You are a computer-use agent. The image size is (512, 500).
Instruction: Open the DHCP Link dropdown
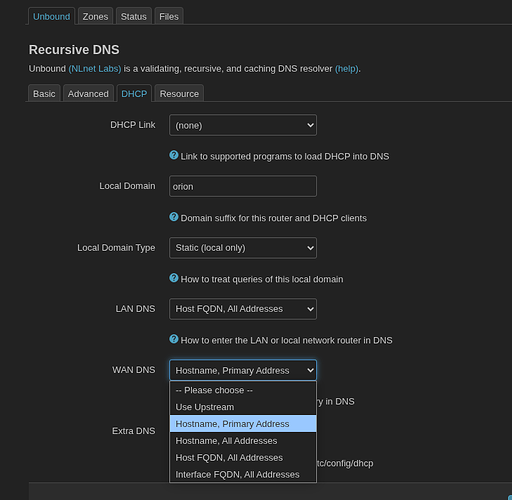[243, 125]
